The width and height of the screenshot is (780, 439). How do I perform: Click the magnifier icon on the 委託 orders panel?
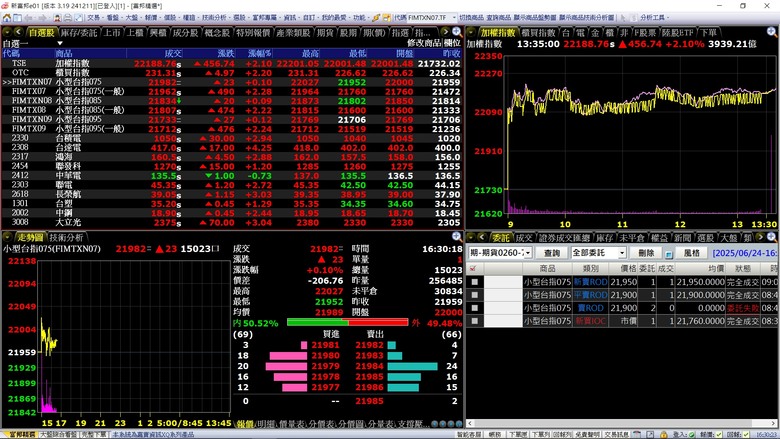click(772, 237)
